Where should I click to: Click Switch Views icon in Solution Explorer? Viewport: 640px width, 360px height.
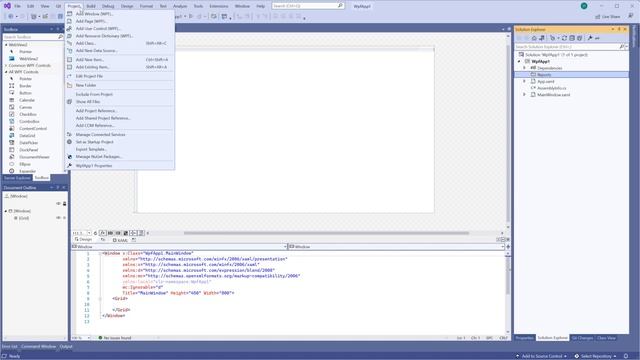(542, 38)
